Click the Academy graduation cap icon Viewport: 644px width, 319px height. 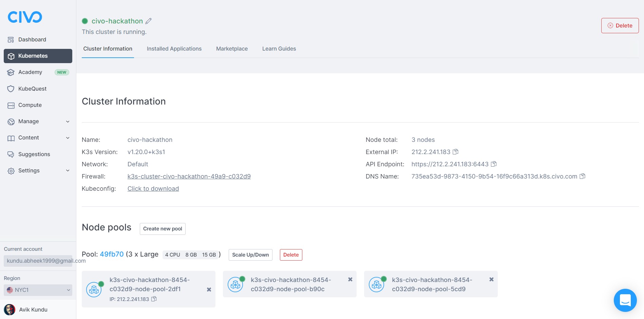pyautogui.click(x=11, y=72)
